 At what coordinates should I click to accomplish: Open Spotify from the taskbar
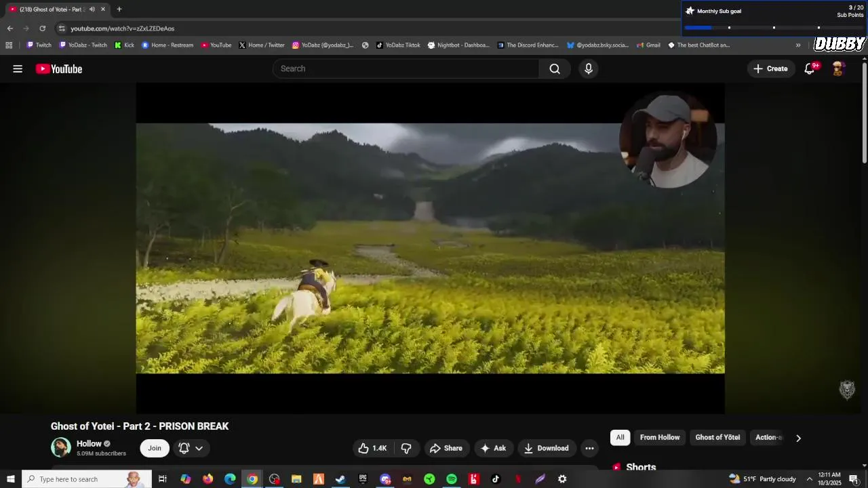point(452,479)
